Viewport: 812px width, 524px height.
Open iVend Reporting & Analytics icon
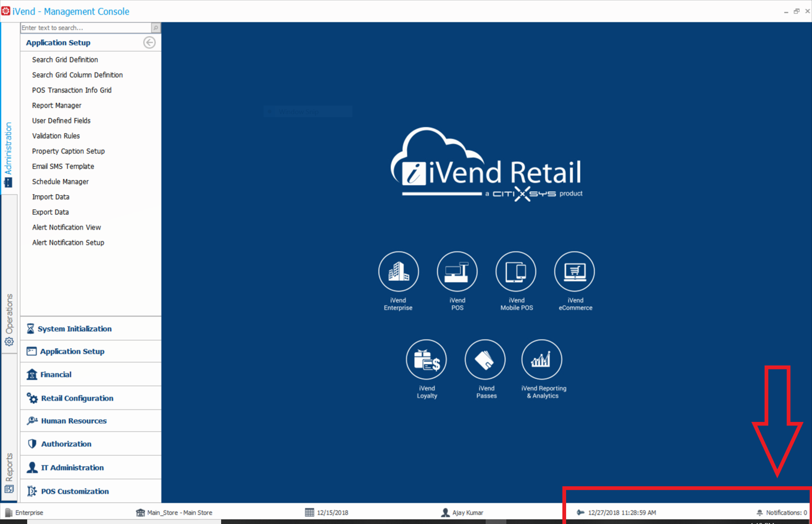(542, 359)
